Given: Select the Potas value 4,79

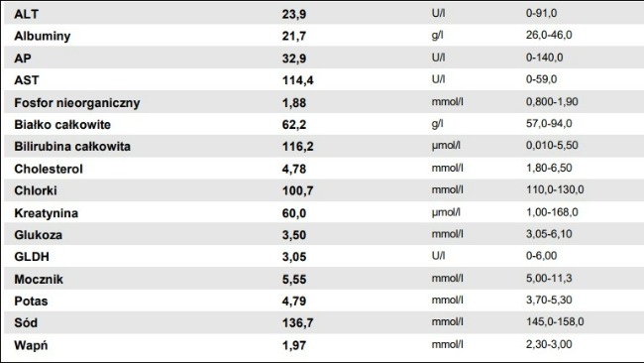Looking at the screenshot, I should pos(294,302).
